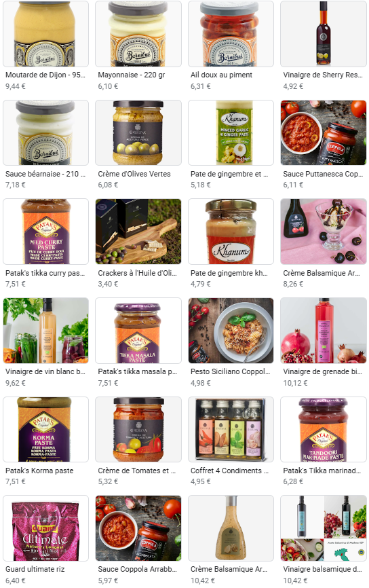The width and height of the screenshot is (369, 588).
Task: Click the Sauce béarnaise product link
Action: (45, 174)
